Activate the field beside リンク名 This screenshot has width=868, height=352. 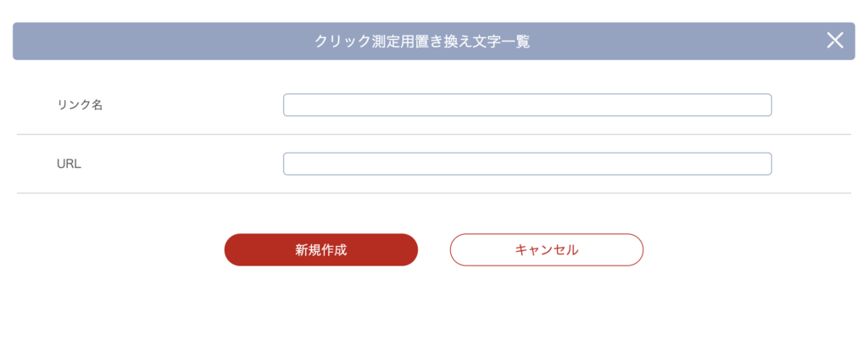coord(526,104)
